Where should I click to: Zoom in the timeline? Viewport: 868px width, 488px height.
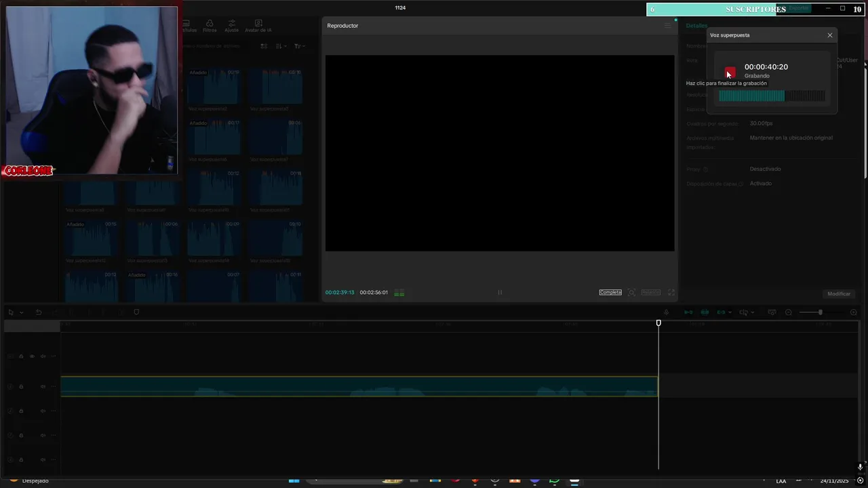(854, 312)
